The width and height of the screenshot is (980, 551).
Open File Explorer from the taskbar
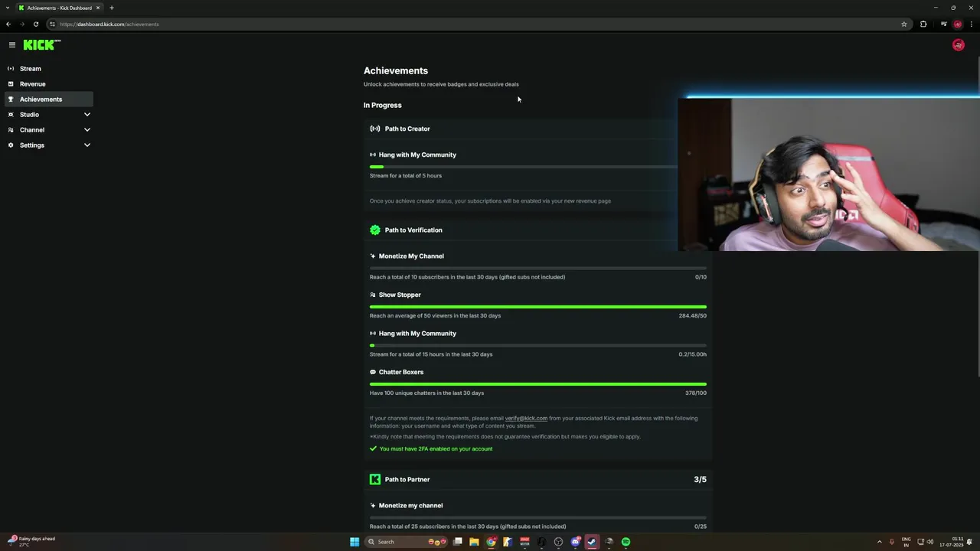tap(474, 542)
